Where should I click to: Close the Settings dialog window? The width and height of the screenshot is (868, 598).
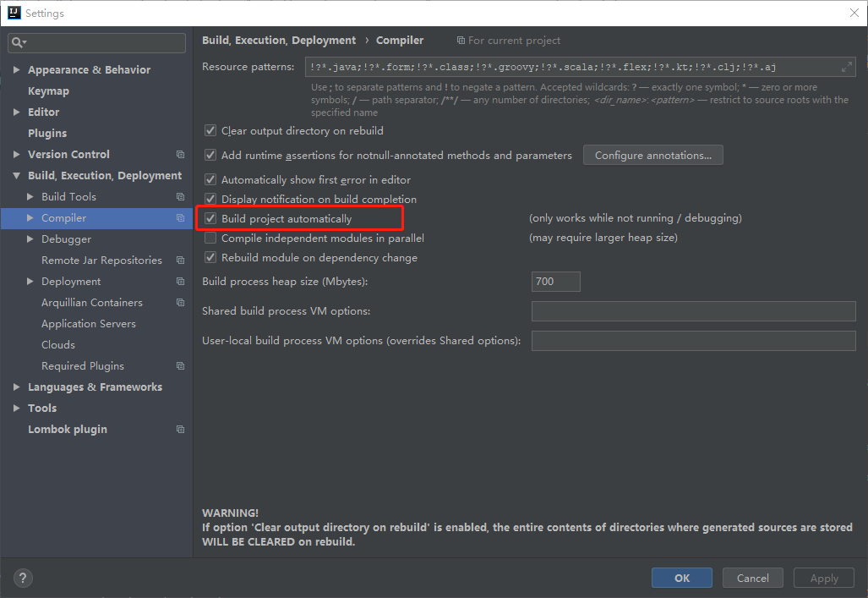click(x=854, y=13)
